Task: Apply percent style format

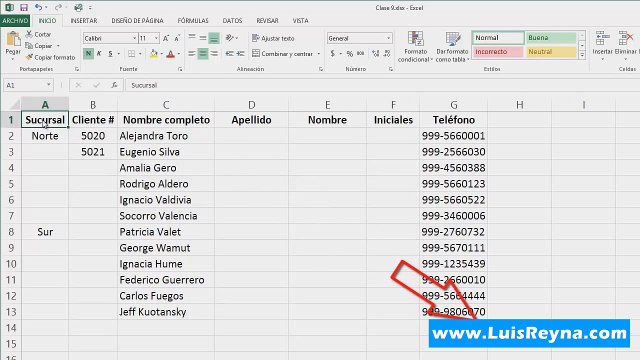Action: [349, 53]
